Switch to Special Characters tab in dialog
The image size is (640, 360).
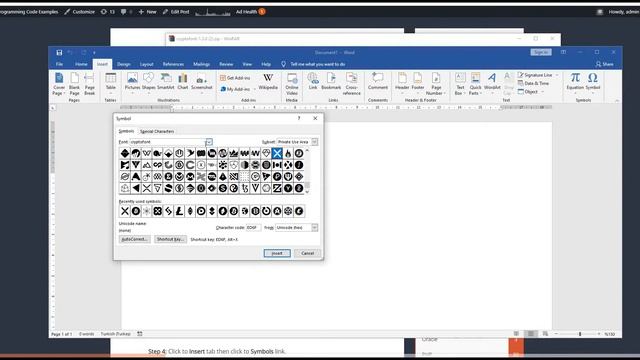click(x=157, y=131)
